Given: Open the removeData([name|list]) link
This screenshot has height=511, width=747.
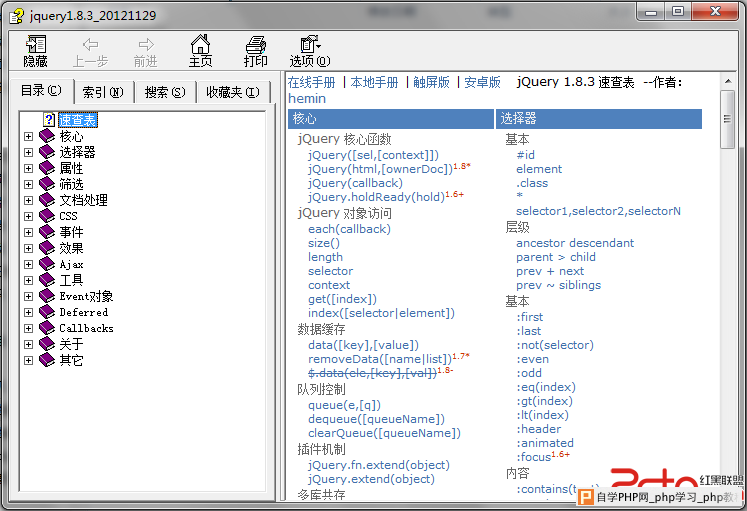Looking at the screenshot, I should pyautogui.click(x=380, y=359).
